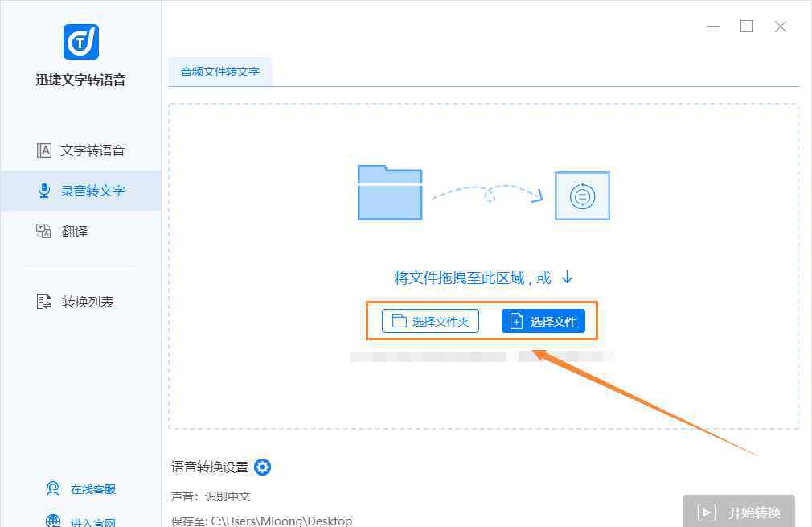Click the blue 选择文件 button
812x527 pixels.
[543, 321]
